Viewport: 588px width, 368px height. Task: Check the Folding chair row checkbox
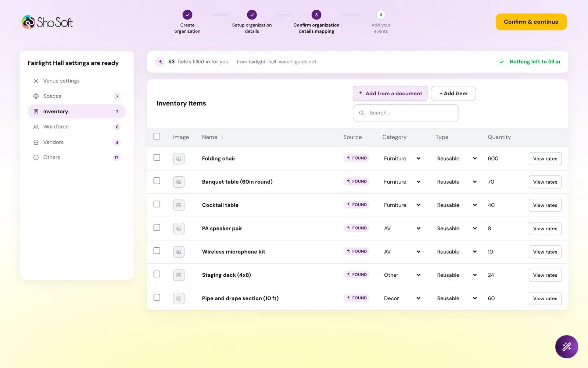click(157, 158)
